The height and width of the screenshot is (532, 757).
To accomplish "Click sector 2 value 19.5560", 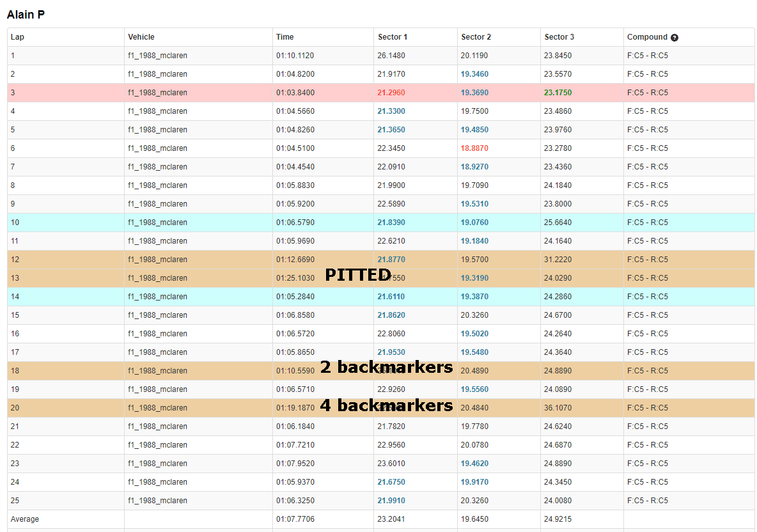I will tap(474, 389).
